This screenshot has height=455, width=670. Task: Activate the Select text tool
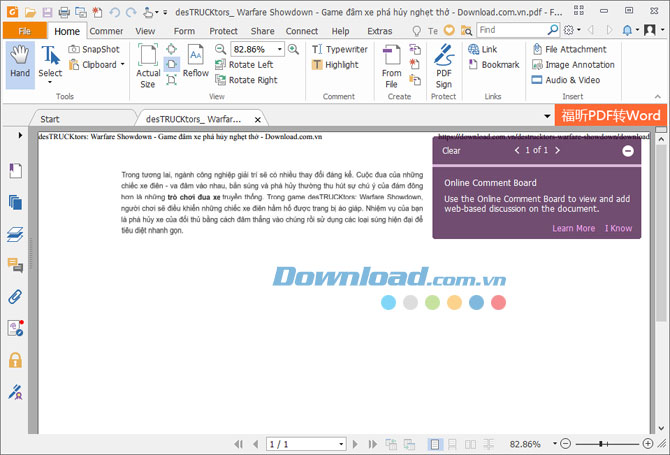50,62
